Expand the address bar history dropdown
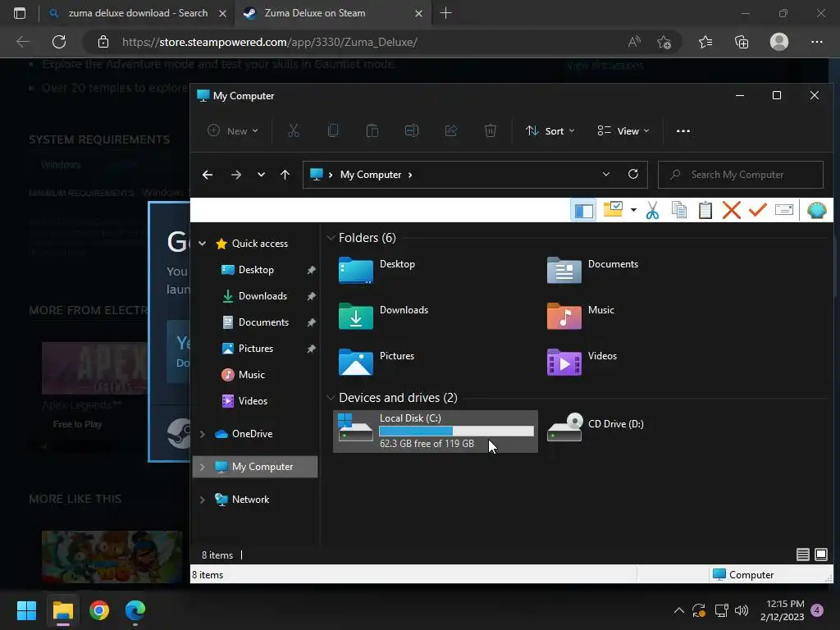This screenshot has height=630, width=840. pos(606,174)
